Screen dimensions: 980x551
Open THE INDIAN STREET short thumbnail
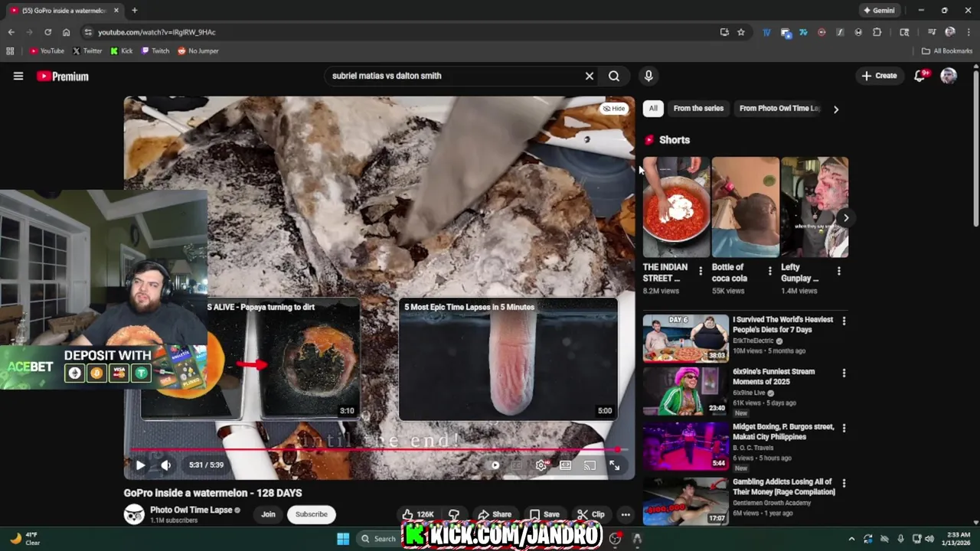[676, 207]
